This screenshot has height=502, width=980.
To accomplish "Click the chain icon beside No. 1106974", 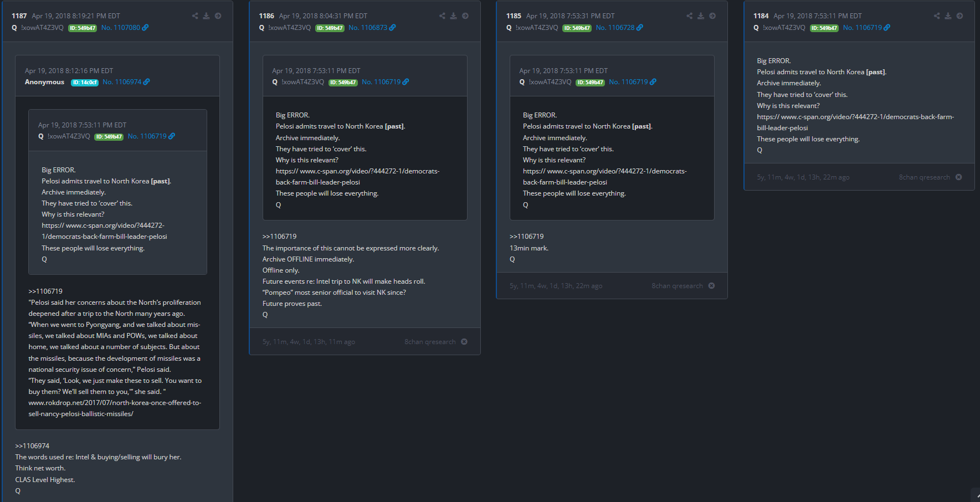I will [147, 82].
